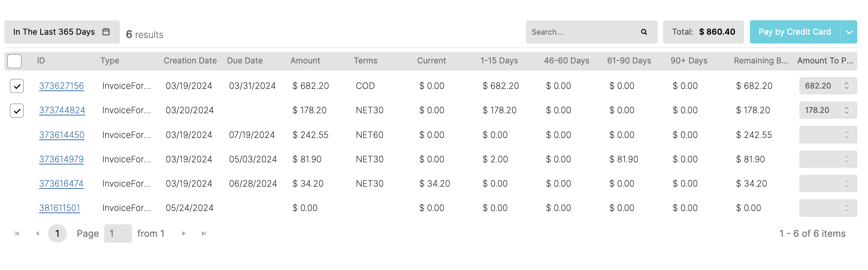The image size is (868, 270).
Task: Click the Total $ 860.40 box
Action: (703, 32)
